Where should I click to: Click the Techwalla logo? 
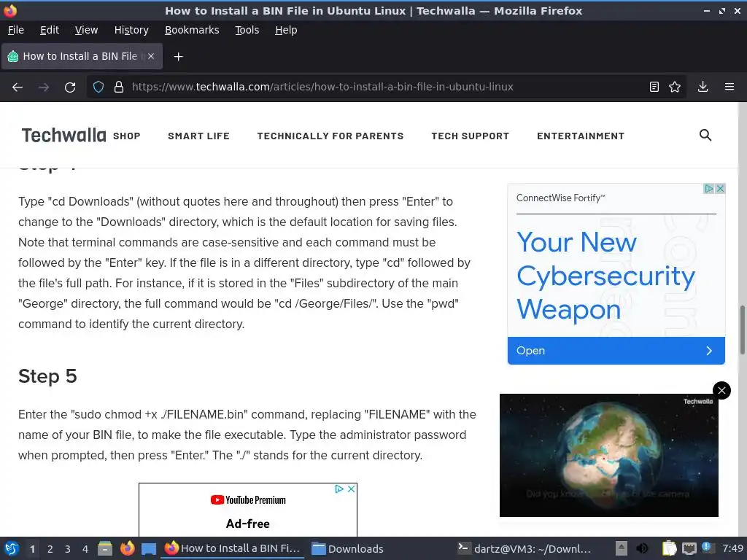point(64,136)
